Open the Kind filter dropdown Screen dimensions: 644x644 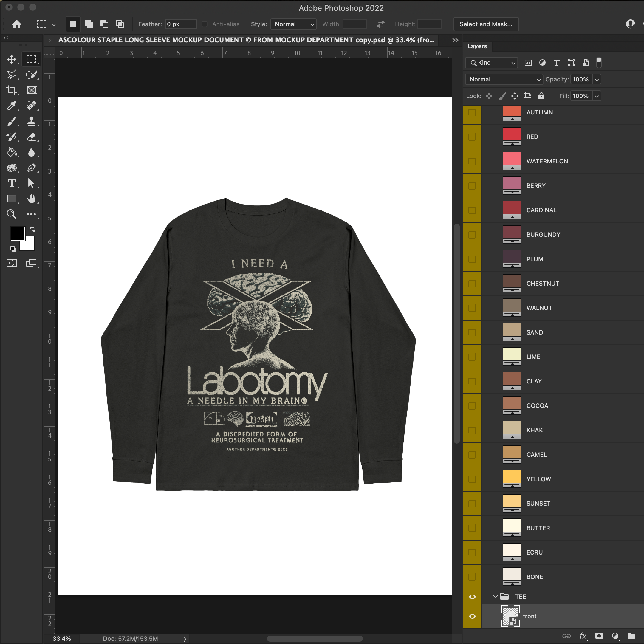491,63
